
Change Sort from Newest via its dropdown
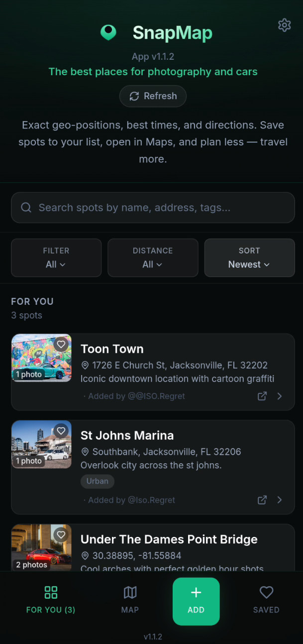[x=249, y=264]
